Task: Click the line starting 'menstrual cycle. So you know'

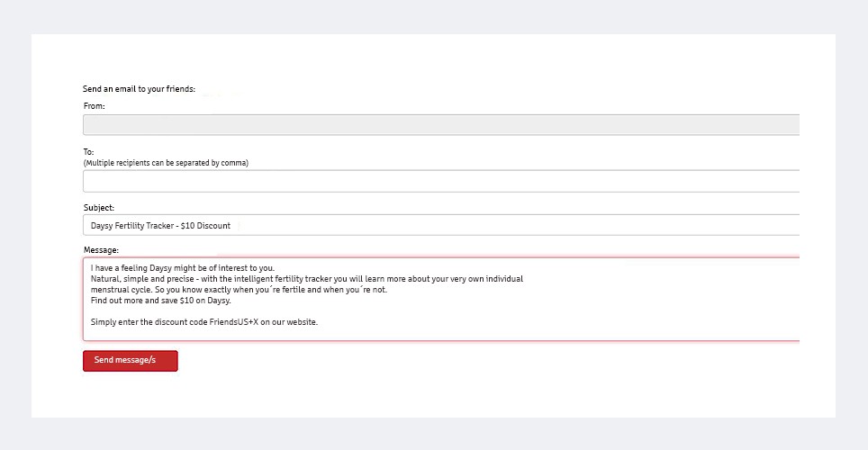Action: (240, 290)
